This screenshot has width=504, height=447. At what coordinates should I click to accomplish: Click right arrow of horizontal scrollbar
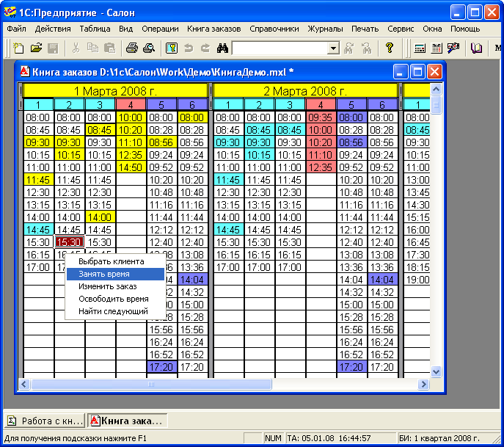423,384
